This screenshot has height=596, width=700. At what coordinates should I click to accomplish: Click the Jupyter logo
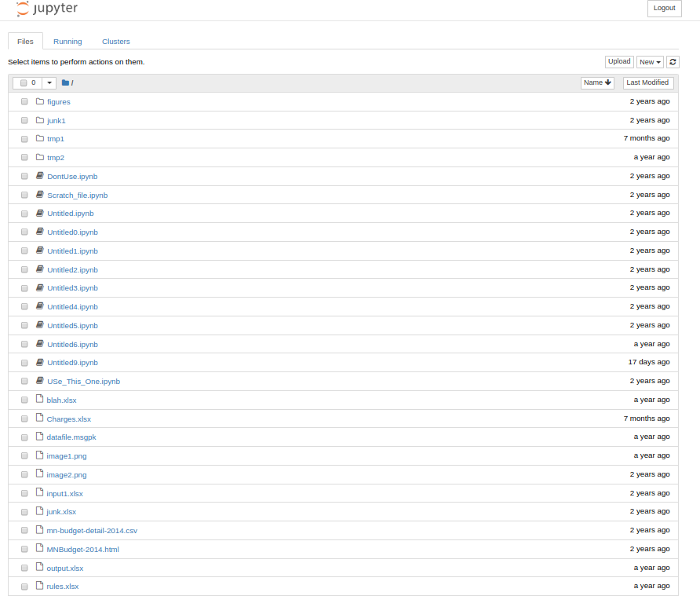pos(47,8)
